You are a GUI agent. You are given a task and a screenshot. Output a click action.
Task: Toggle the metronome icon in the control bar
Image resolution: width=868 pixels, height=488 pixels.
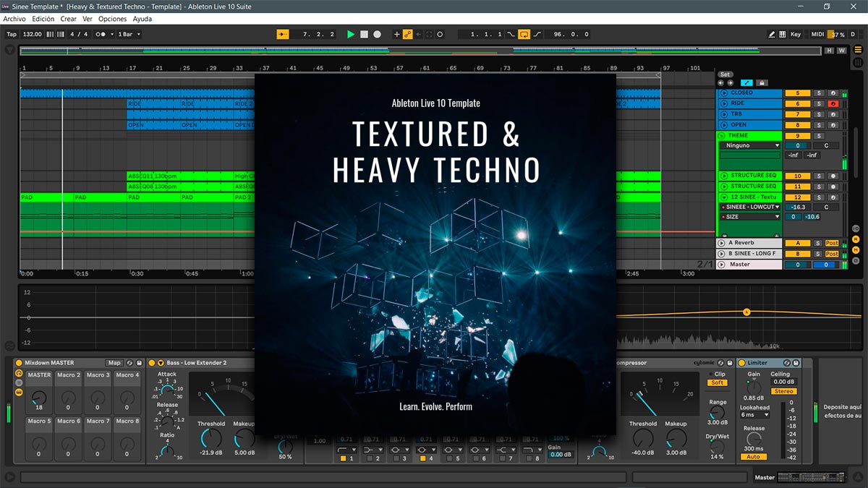[101, 34]
